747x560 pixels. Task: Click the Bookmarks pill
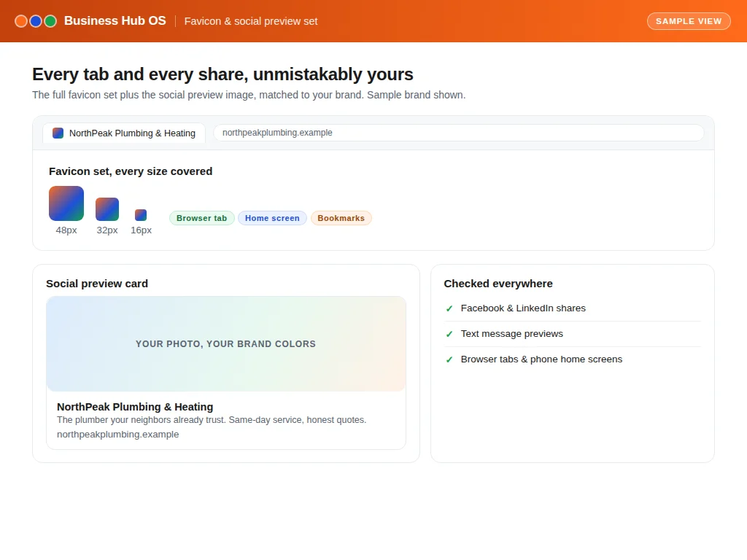point(341,218)
